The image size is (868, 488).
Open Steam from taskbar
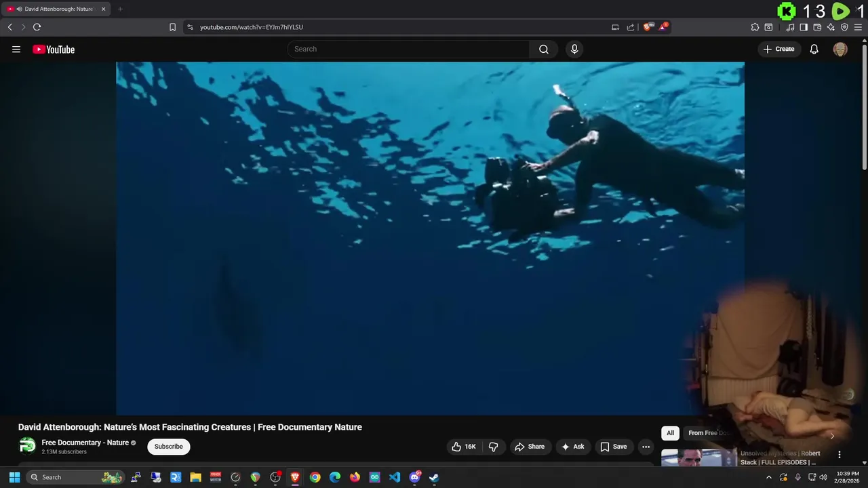click(x=435, y=477)
